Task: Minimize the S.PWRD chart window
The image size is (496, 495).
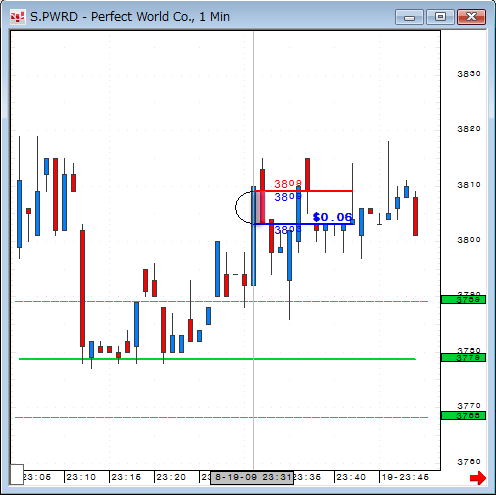Action: (409, 17)
